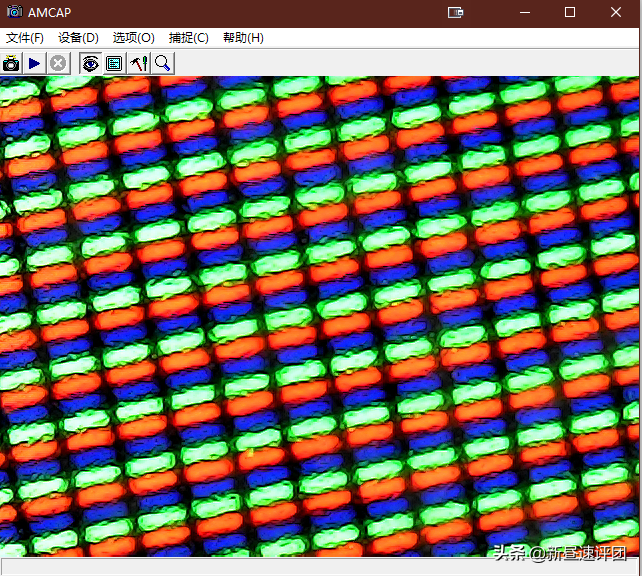Click the video preview showing RGB subpixels
The width and height of the screenshot is (642, 576).
point(319,316)
